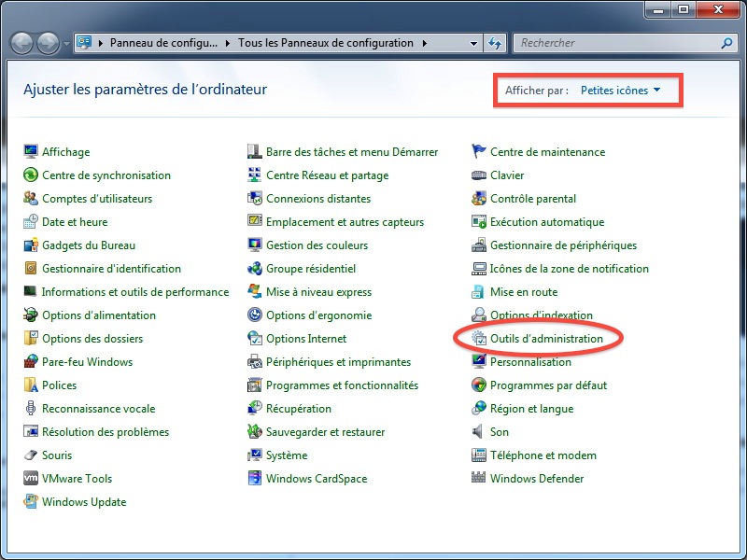Open the Région et langue link
This screenshot has height=560, width=747.
pyautogui.click(x=531, y=408)
